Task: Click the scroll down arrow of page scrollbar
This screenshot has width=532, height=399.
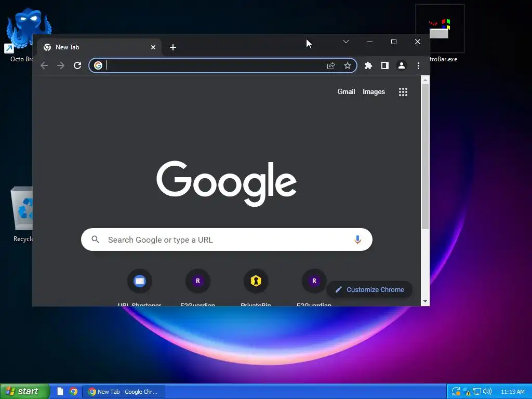Action: click(425, 301)
